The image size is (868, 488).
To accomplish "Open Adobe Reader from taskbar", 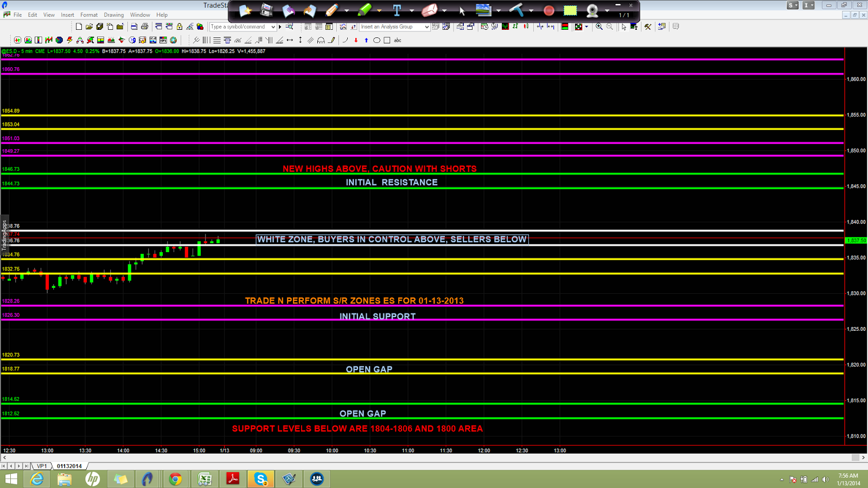I will click(x=233, y=479).
